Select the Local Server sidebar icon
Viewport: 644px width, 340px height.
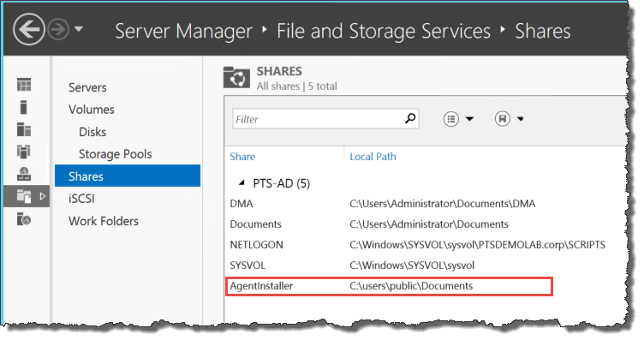point(24,107)
